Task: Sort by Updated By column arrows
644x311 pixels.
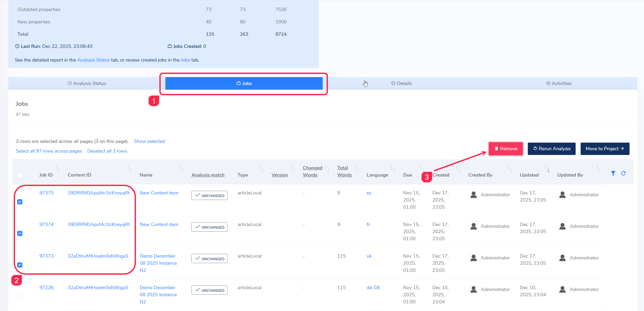Action: 598,169
